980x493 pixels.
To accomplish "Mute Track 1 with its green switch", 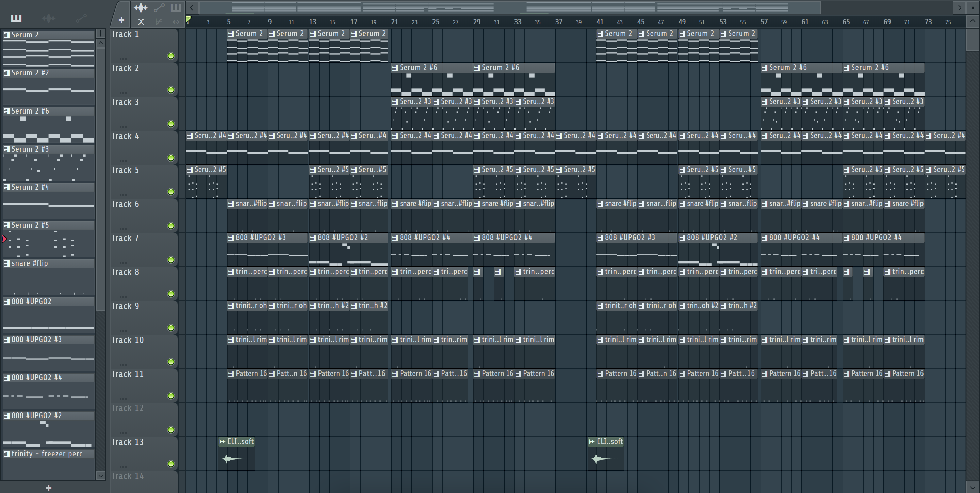I will pos(171,56).
